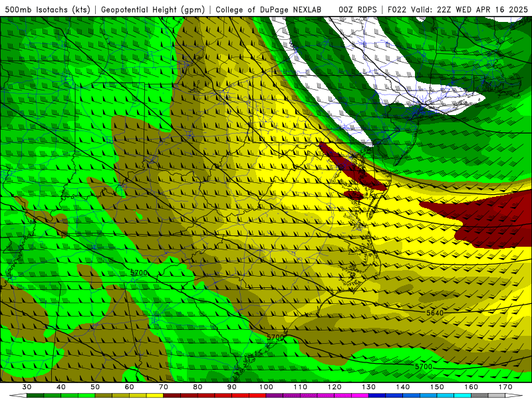The height and width of the screenshot is (399, 532).
Task: Click the white arrow at the color scale's low end
Action: (x=19, y=396)
